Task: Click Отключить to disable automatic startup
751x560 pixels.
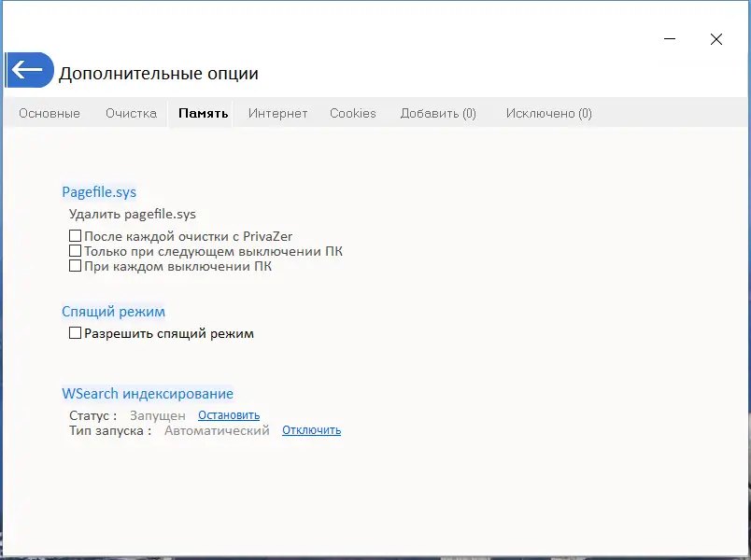Action: click(310, 429)
